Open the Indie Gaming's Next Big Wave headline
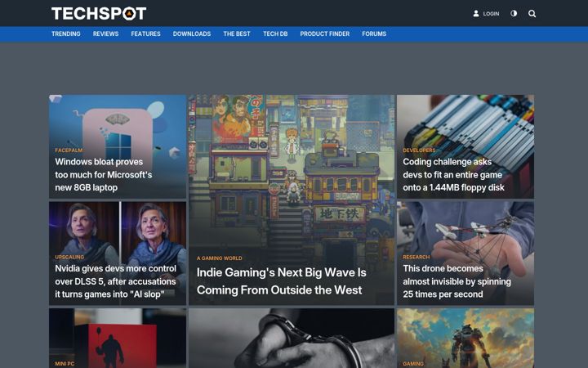 click(281, 281)
